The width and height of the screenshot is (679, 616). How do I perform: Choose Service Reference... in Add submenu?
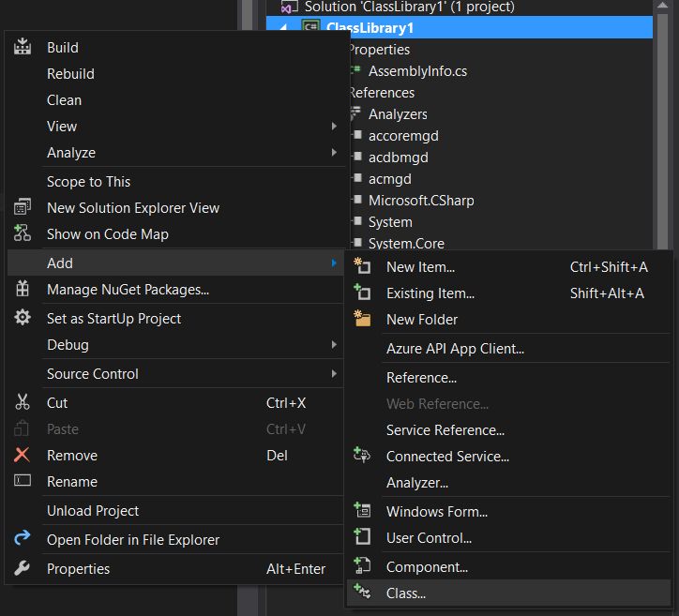[x=509, y=429]
